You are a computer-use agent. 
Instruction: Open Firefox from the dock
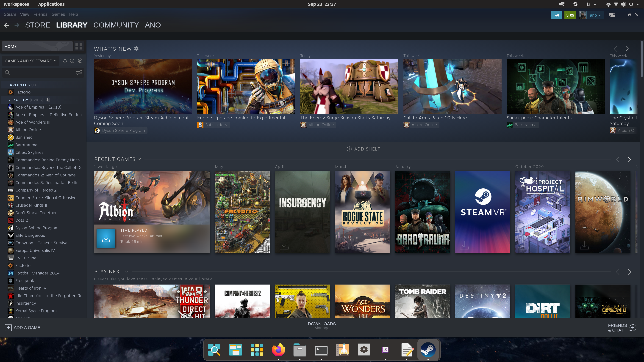click(x=278, y=349)
